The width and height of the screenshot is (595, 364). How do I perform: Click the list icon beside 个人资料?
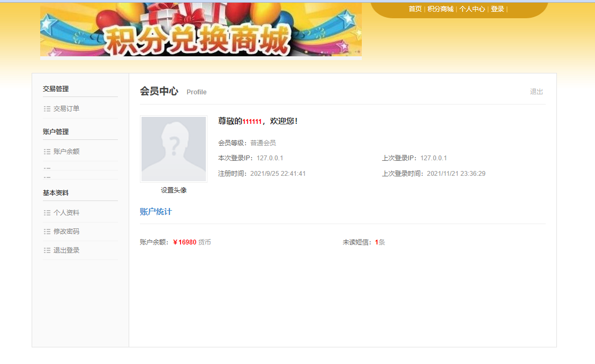click(x=47, y=213)
